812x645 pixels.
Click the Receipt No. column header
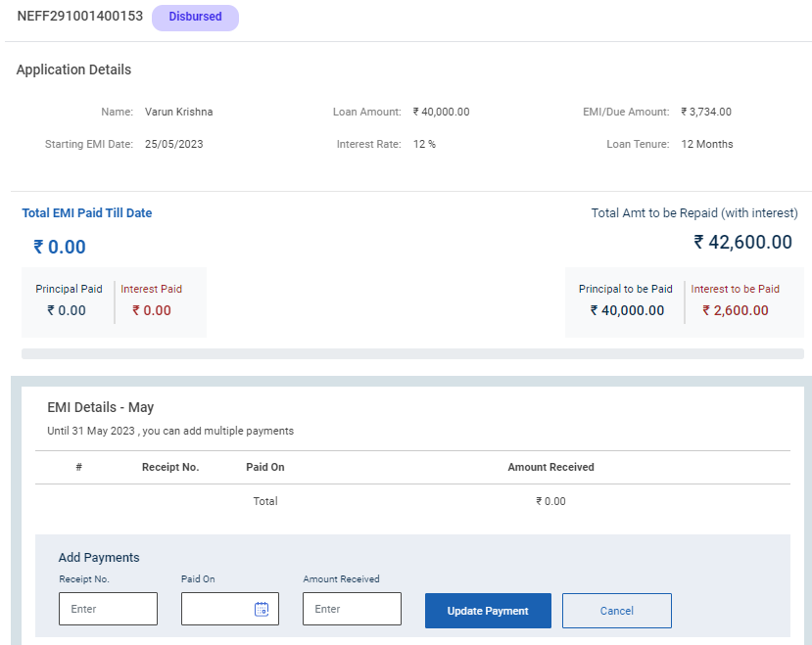click(x=170, y=467)
